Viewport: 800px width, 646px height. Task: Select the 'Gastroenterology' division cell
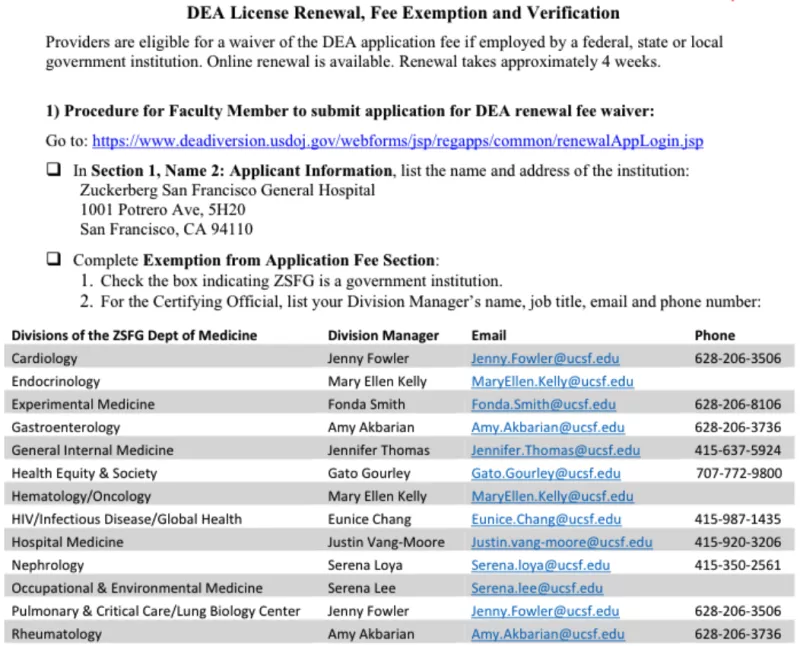[x=66, y=427]
